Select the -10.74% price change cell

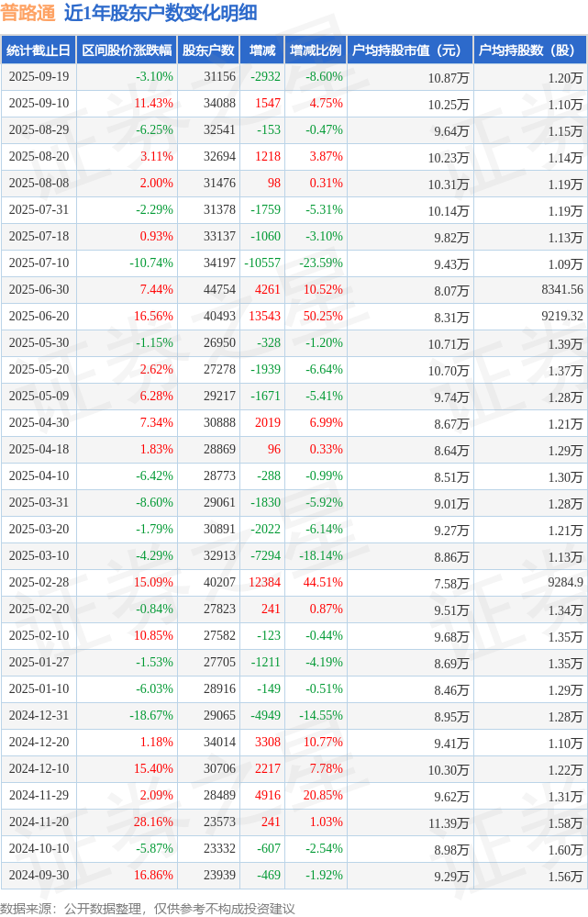pyautogui.click(x=151, y=263)
